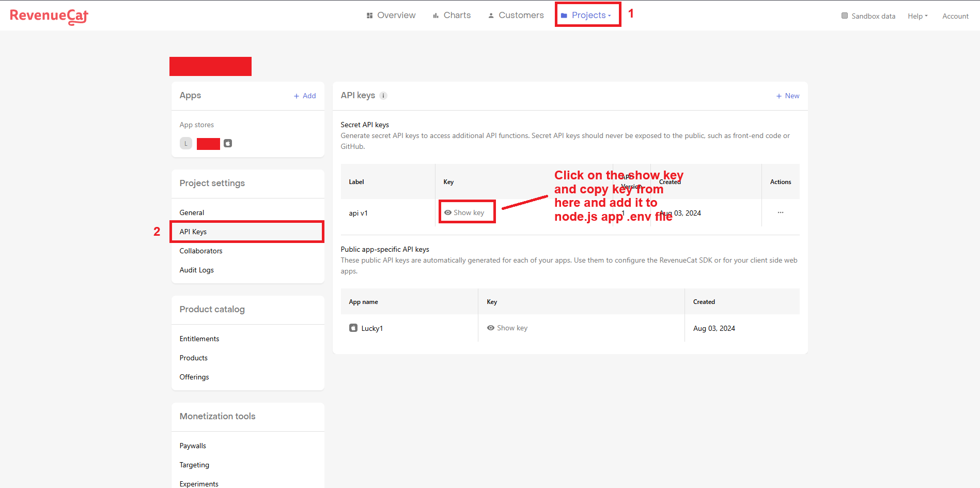Select Collaborators in Project settings

tap(201, 251)
